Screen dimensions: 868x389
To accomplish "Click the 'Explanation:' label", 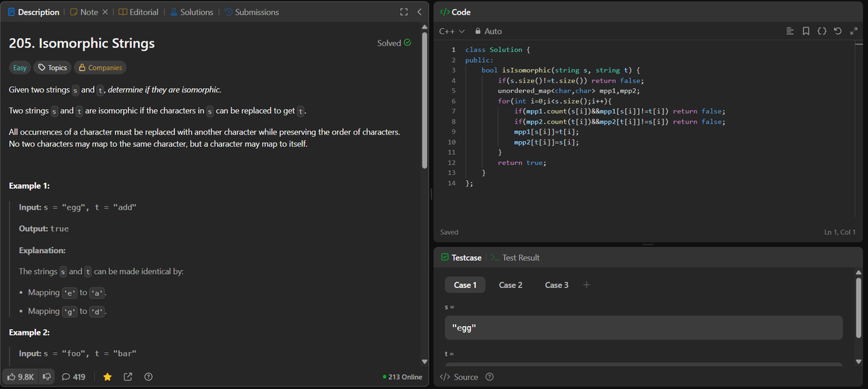I will click(42, 250).
